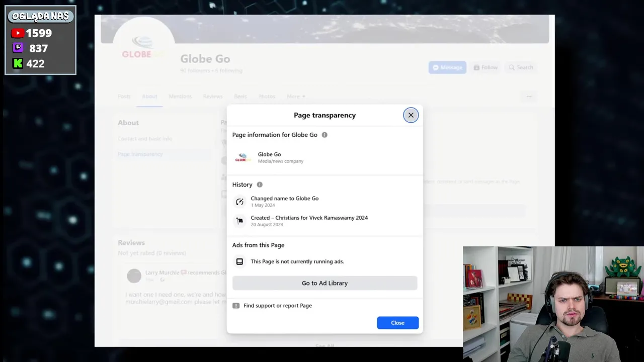Image resolution: width=644 pixels, height=362 pixels.
Task: Switch to the Posts tab behind dialog
Action: pyautogui.click(x=124, y=97)
